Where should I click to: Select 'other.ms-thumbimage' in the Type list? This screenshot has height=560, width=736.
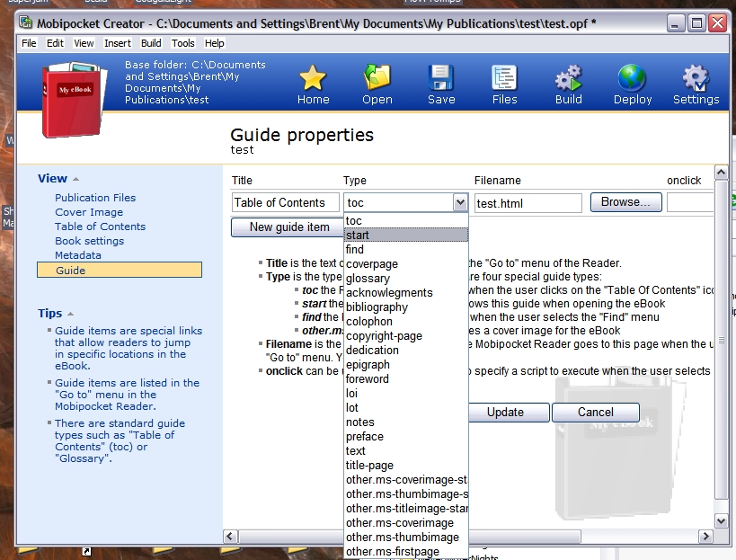click(x=406, y=537)
